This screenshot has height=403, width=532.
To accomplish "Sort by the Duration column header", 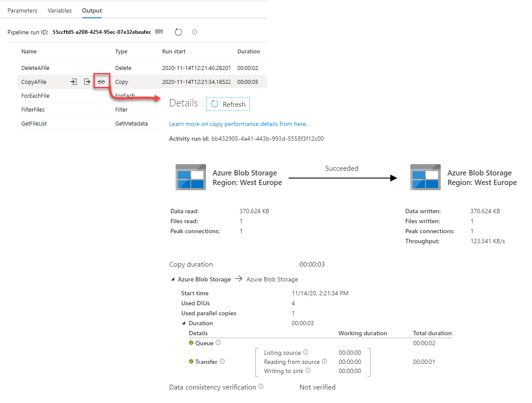I will tap(249, 51).
